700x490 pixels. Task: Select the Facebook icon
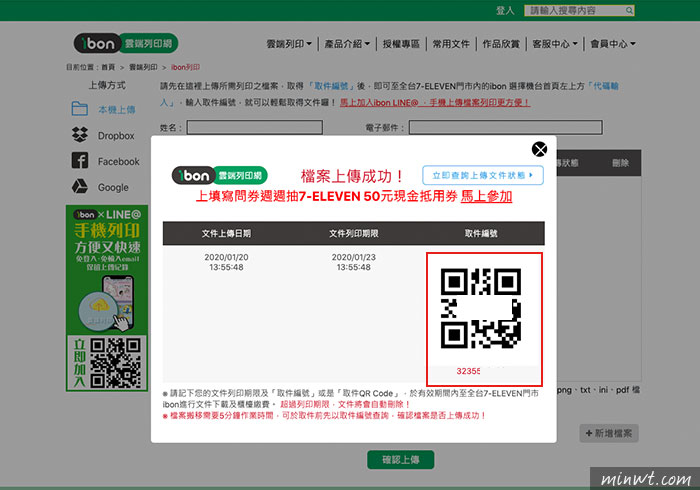pos(79,161)
